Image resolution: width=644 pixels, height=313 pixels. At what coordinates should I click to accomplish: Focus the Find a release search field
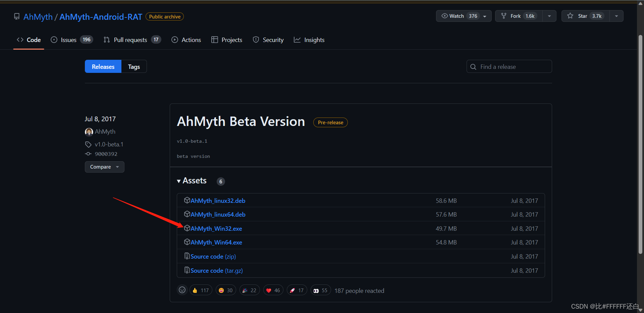509,66
